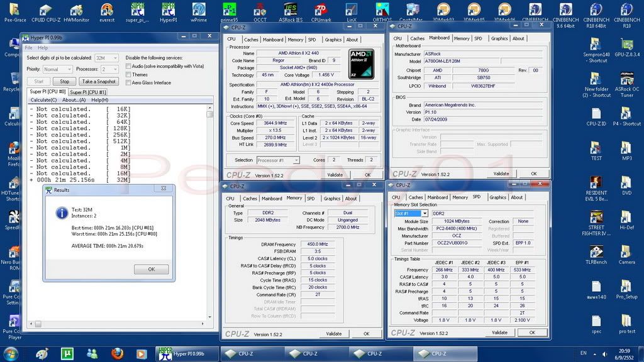
Task: Click the Super PI horizontal scrollbar
Action: [117, 324]
